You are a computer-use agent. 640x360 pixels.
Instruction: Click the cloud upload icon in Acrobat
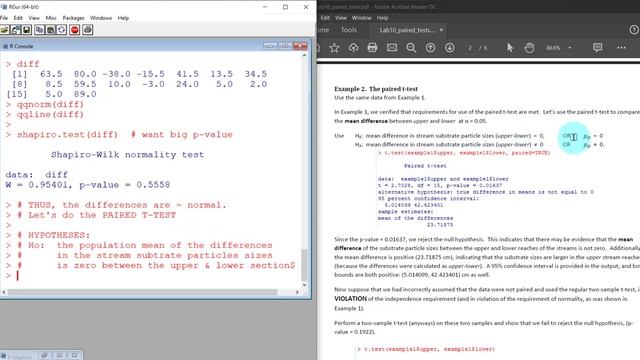(353, 48)
